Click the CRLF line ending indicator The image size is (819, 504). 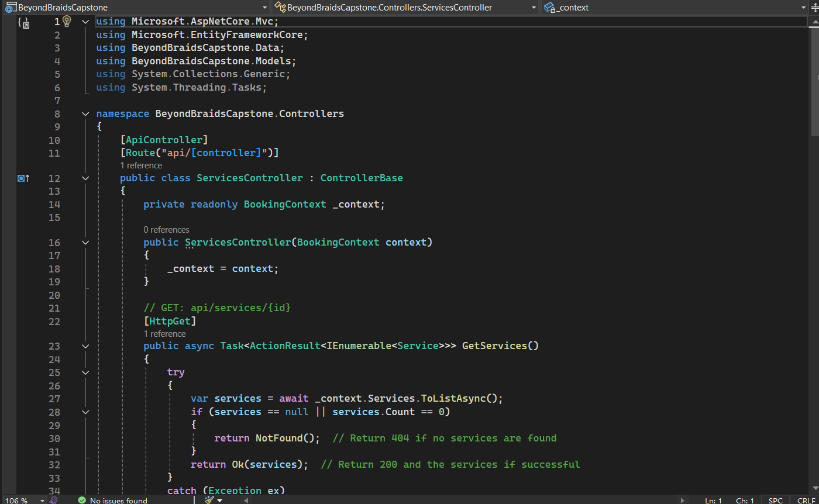click(806, 500)
